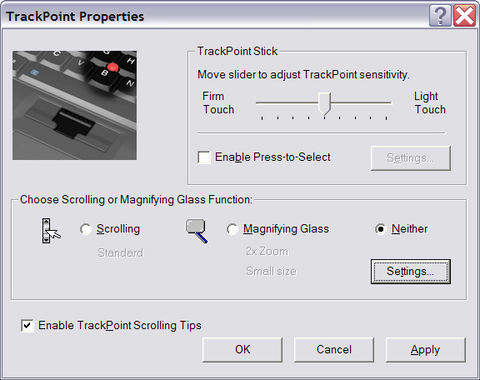Click the TrackPoint sensitivity slider thumb
The width and height of the screenshot is (480, 380).
click(324, 103)
